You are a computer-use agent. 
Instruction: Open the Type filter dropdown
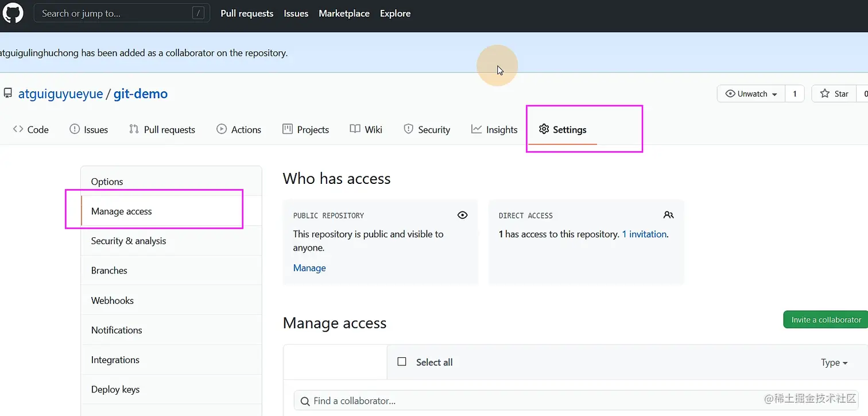pyautogui.click(x=834, y=363)
